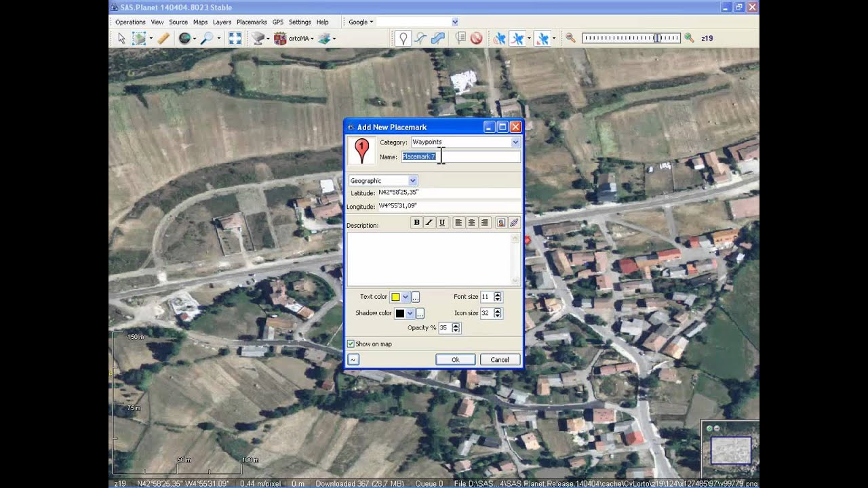Click the GPS center map icon
The image size is (868, 488).
pos(542,39)
